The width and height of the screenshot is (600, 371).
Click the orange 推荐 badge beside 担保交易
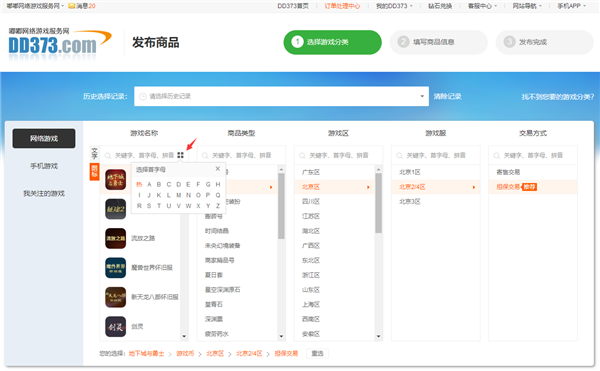click(530, 187)
